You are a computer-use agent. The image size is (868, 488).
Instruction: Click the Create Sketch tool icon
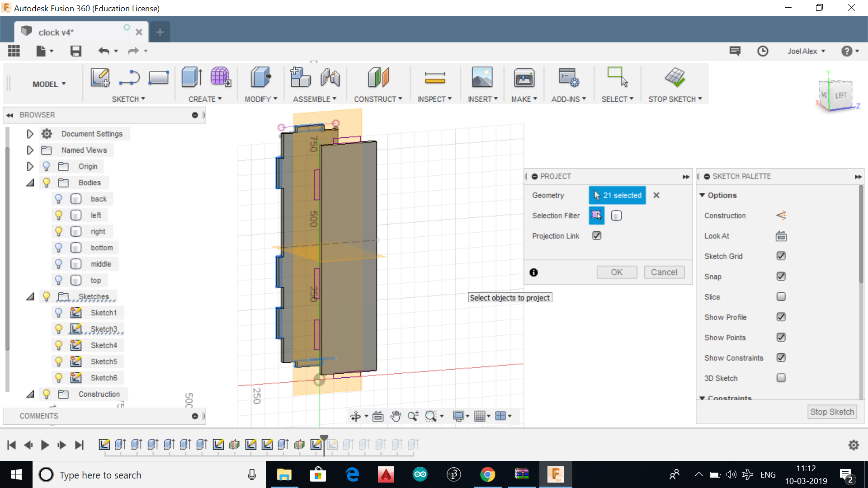(100, 78)
